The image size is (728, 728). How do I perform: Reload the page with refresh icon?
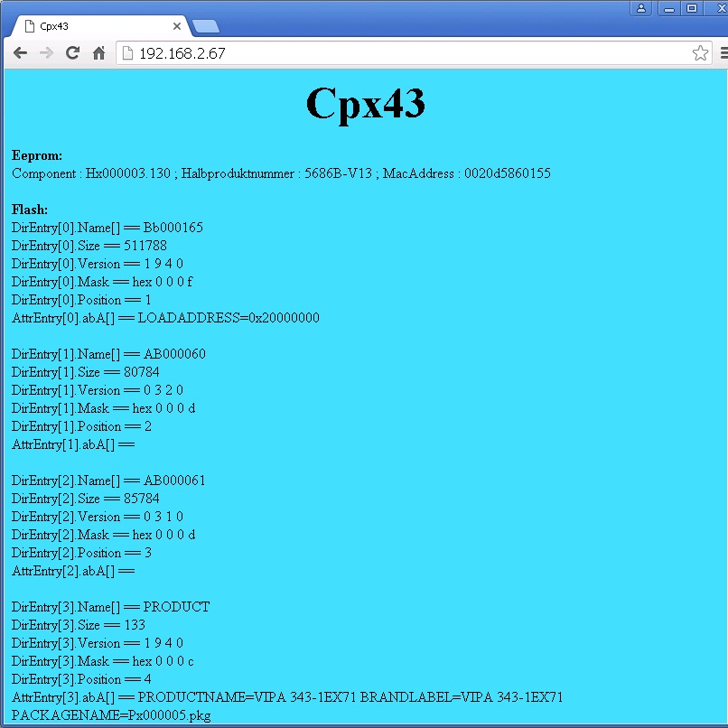coord(72,53)
